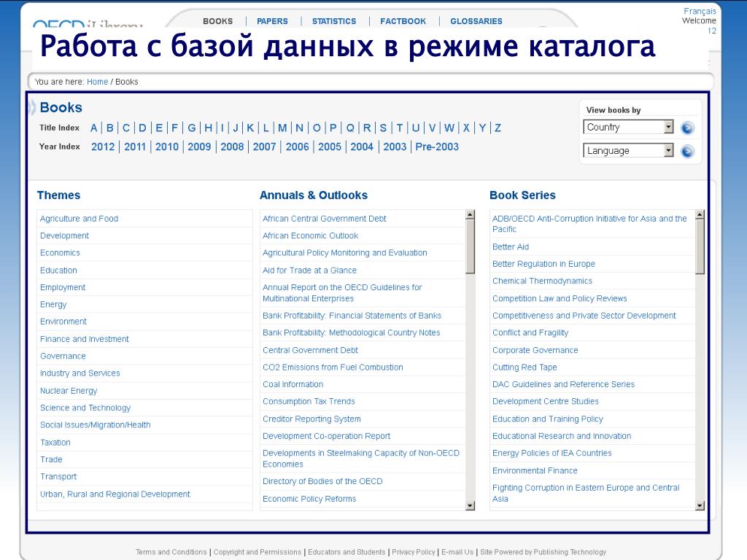747x560 pixels.
Task: Open Privacy Policy footer link
Action: 414,552
